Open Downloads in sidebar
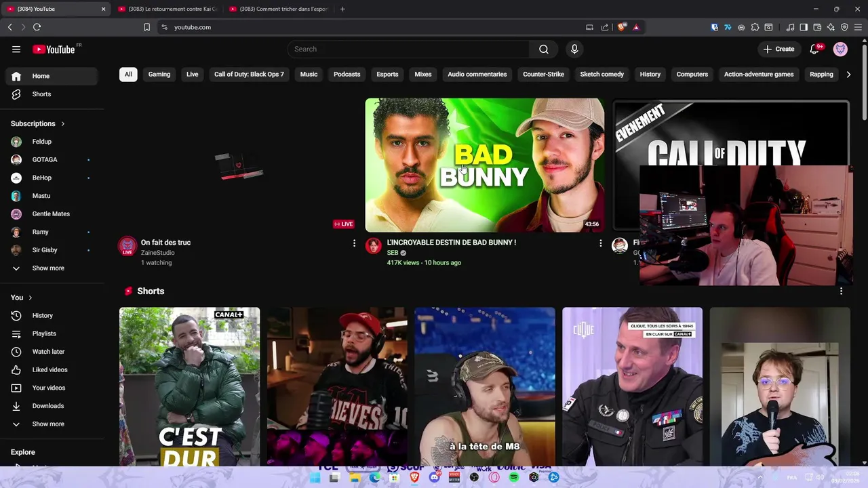This screenshot has height=488, width=868. [x=52, y=406]
